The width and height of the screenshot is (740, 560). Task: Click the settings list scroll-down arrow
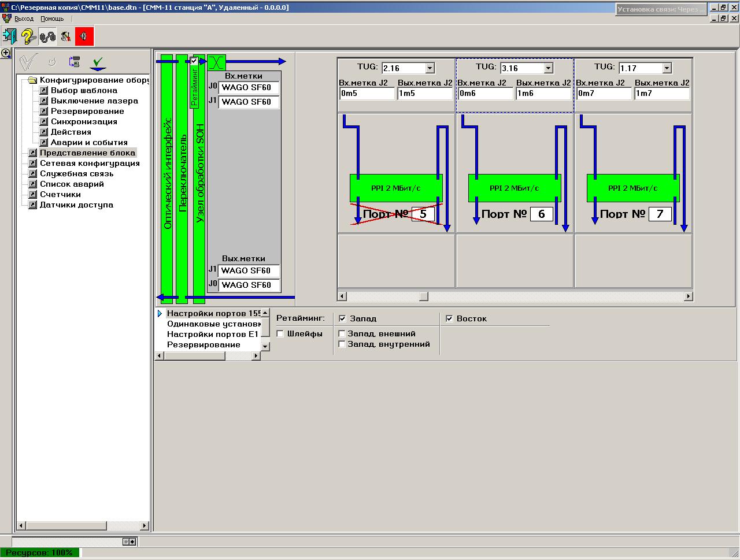[x=265, y=346]
